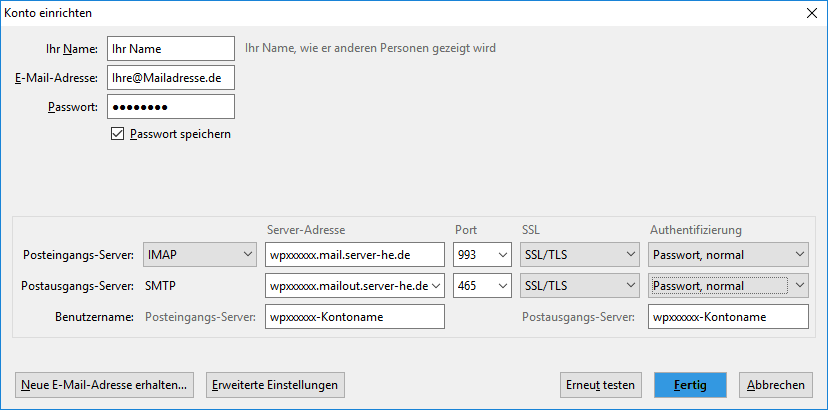Viewport: 828px width, 410px height.
Task: Click the Postausgangs-Server Benutzername field
Action: click(x=728, y=316)
